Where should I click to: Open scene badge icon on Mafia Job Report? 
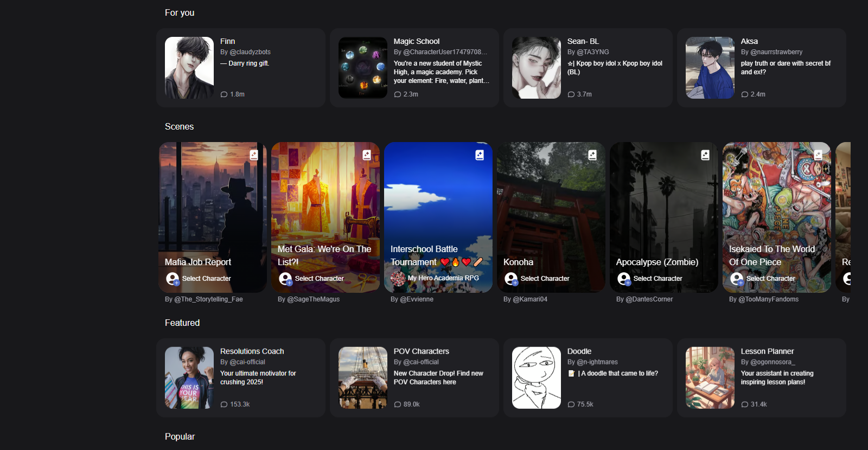tap(254, 155)
